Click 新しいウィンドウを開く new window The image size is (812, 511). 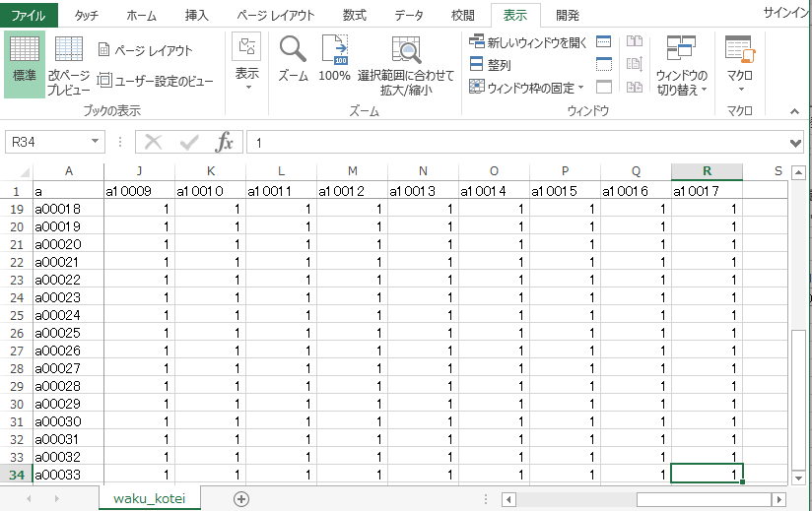[527, 42]
